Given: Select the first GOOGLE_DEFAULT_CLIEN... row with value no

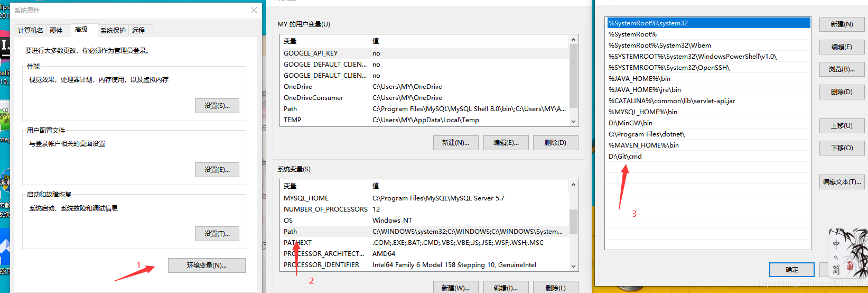Looking at the screenshot, I should (425, 65).
